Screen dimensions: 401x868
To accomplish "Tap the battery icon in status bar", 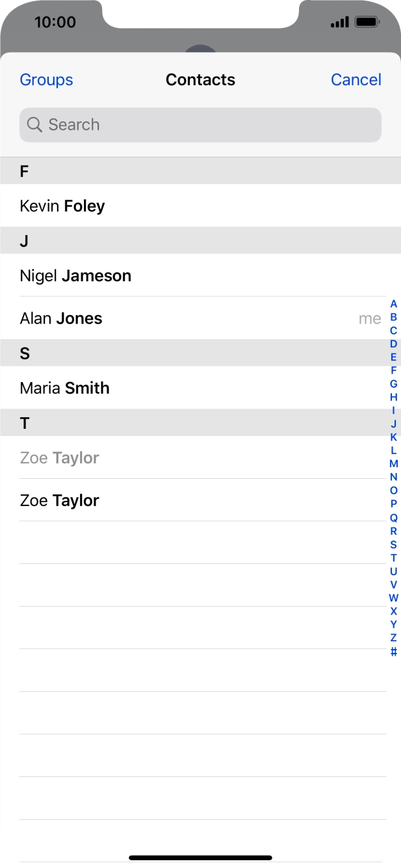I will 367,22.
